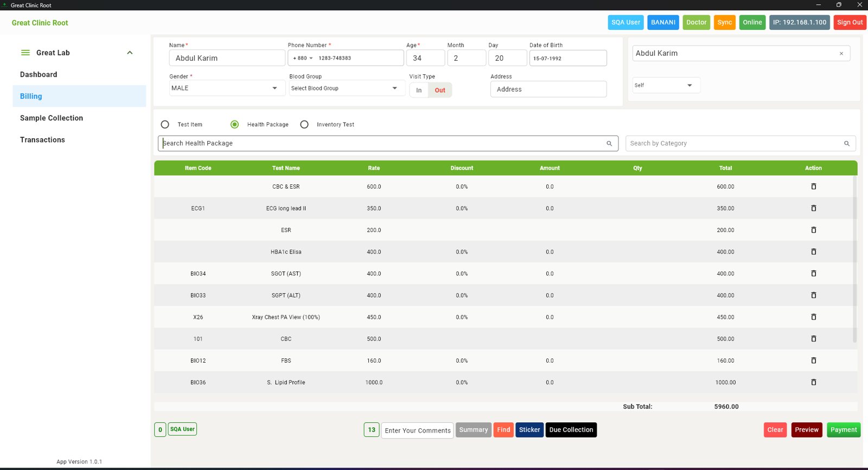Set Visit Type to Out
This screenshot has width=868, height=470.
[x=440, y=90]
